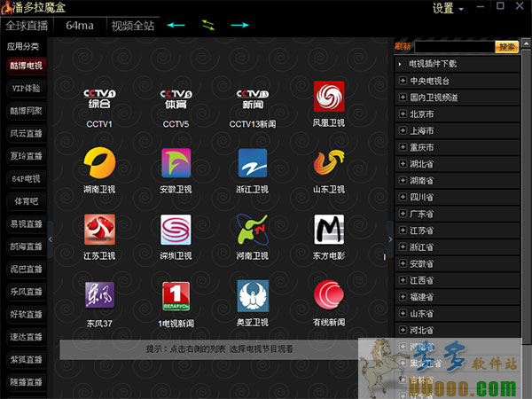
Task: Click the forward arrow in toolbar
Action: (x=239, y=25)
